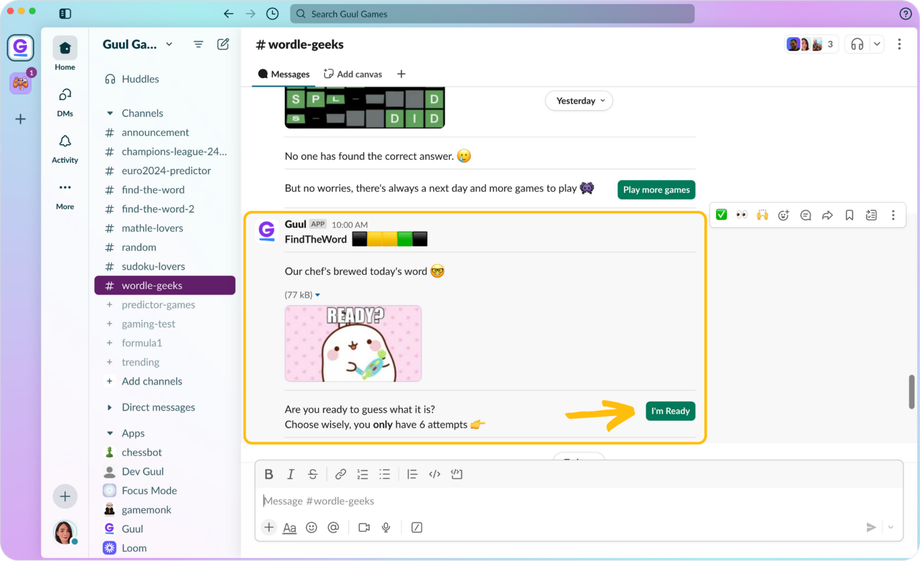The width and height of the screenshot is (920, 562).
Task: Open help question mark icon
Action: click(905, 13)
